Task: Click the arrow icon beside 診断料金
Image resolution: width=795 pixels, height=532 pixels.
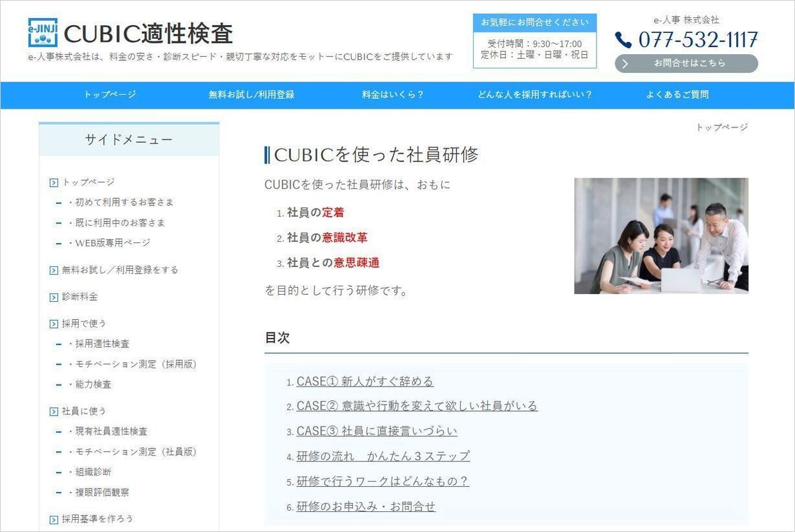Action: [54, 297]
